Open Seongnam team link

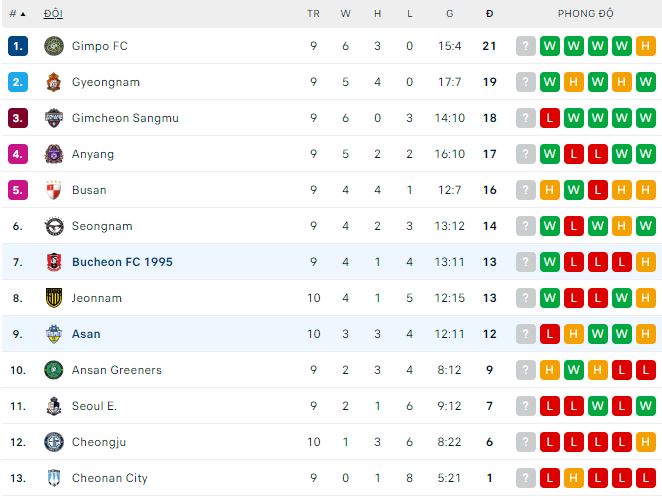(102, 226)
